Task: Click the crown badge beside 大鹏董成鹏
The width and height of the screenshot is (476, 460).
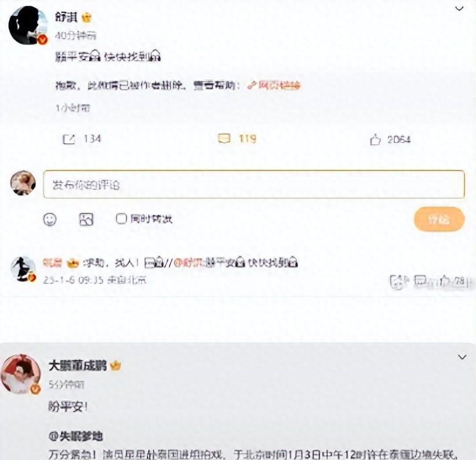Action: point(116,366)
